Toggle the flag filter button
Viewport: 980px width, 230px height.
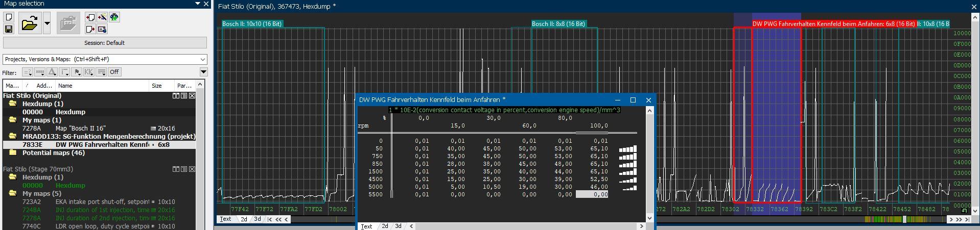point(77,72)
